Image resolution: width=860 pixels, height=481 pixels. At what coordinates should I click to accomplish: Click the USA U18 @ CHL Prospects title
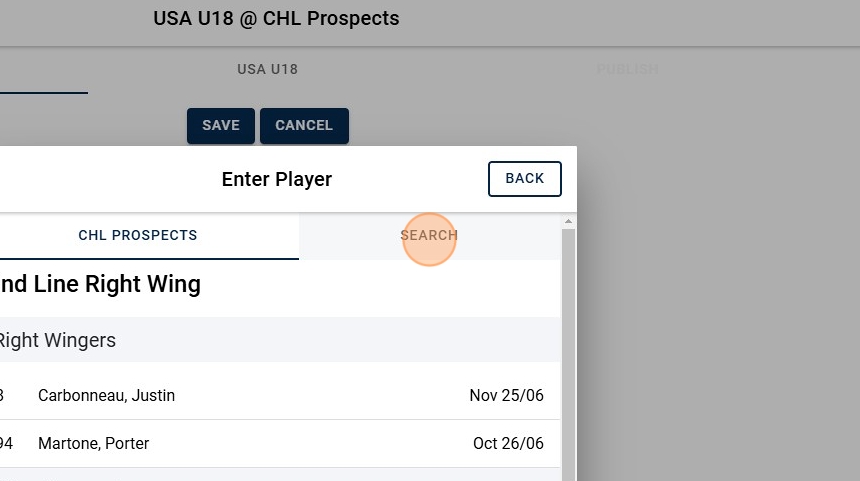[276, 19]
